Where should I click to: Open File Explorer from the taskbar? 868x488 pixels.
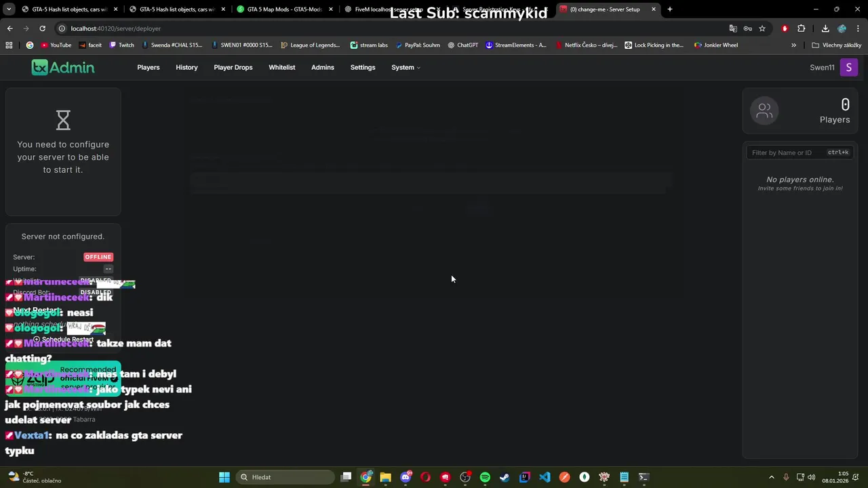tap(385, 477)
